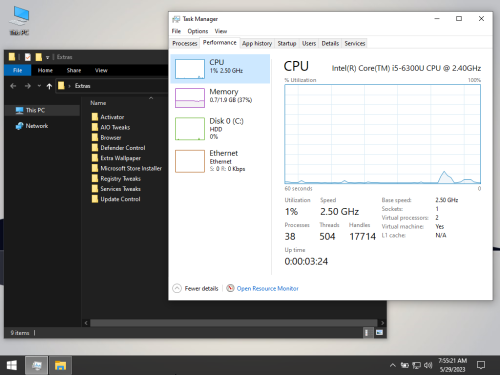
Task: Select the Browser folder
Action: [107, 138]
